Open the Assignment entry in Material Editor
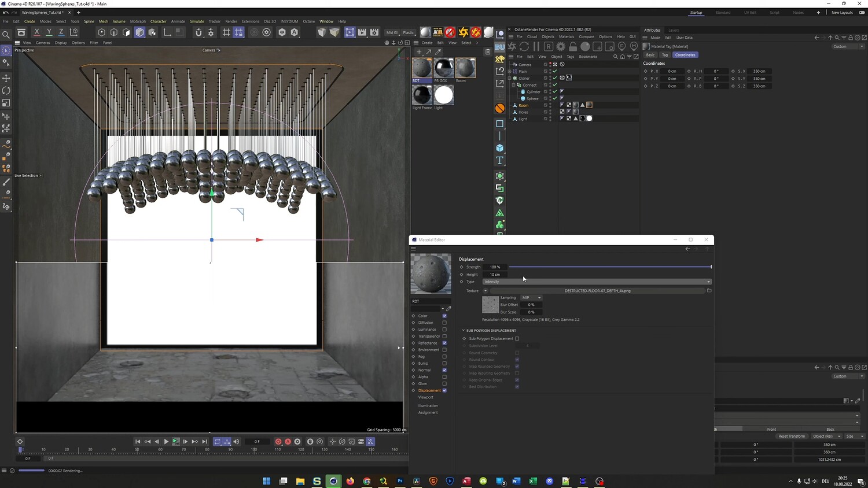This screenshot has width=868, height=488. pyautogui.click(x=428, y=413)
